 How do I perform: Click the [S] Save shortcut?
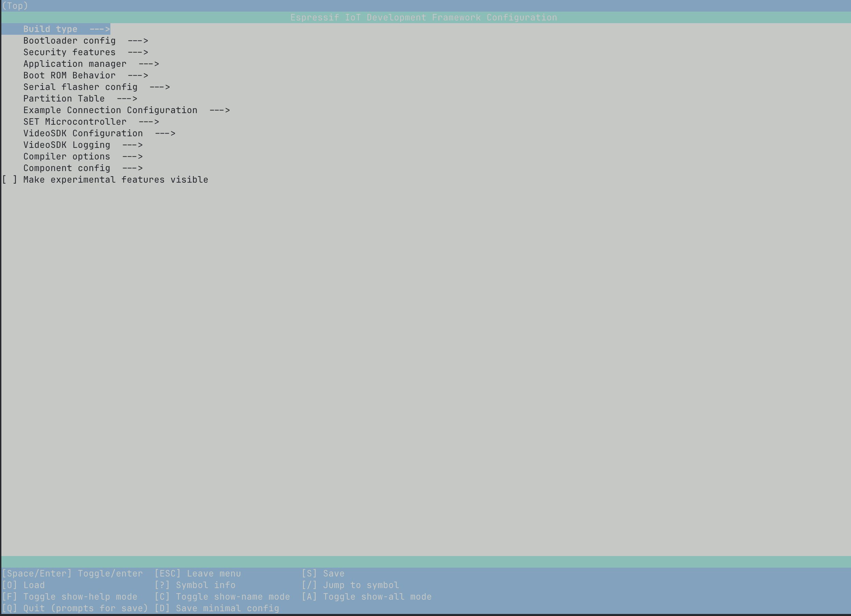tap(323, 574)
